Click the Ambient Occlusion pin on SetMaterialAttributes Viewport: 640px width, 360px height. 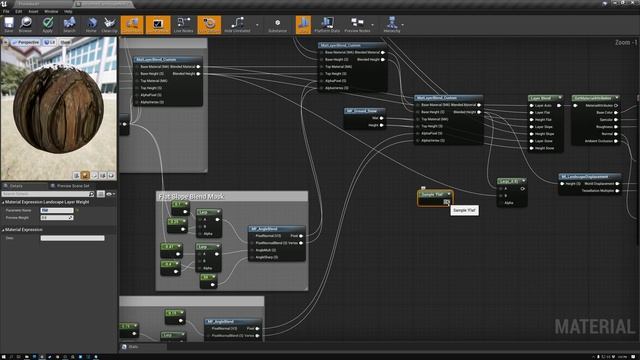coord(616,141)
